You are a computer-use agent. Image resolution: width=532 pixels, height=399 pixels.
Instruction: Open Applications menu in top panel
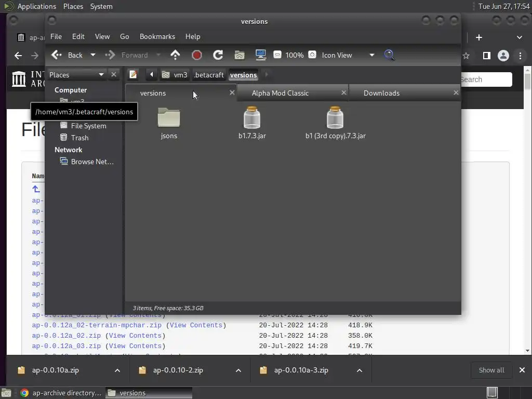pyautogui.click(x=37, y=6)
